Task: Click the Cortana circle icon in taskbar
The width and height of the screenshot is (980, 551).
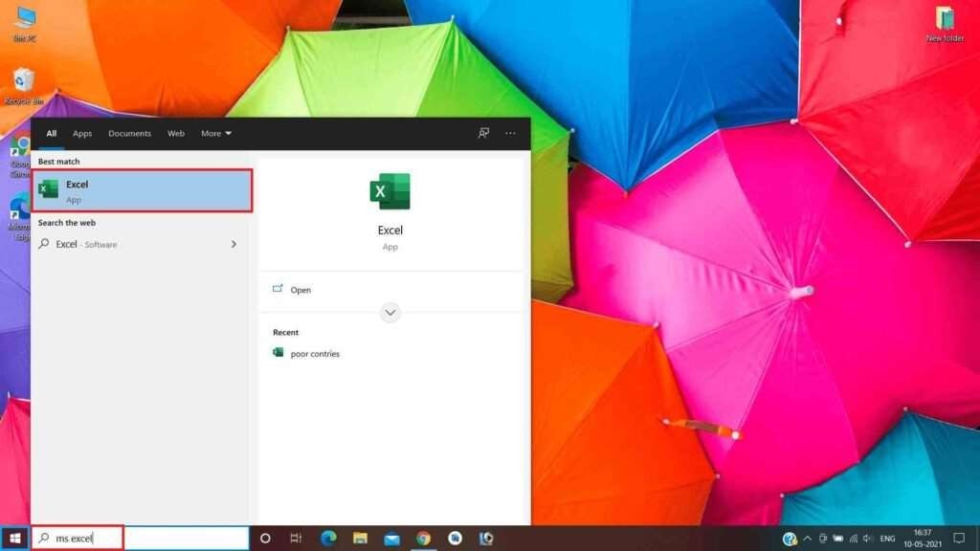Action: click(x=265, y=538)
